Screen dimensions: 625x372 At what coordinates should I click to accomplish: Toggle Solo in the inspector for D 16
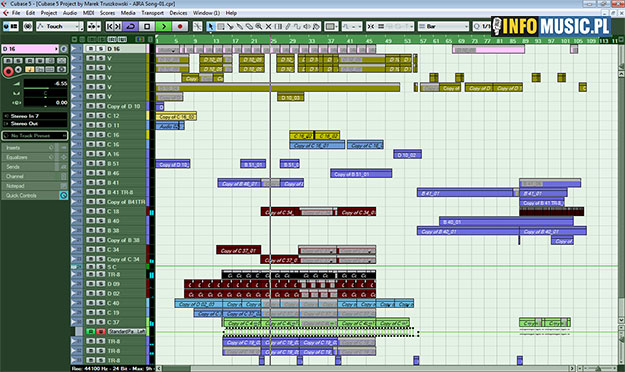pos(18,61)
